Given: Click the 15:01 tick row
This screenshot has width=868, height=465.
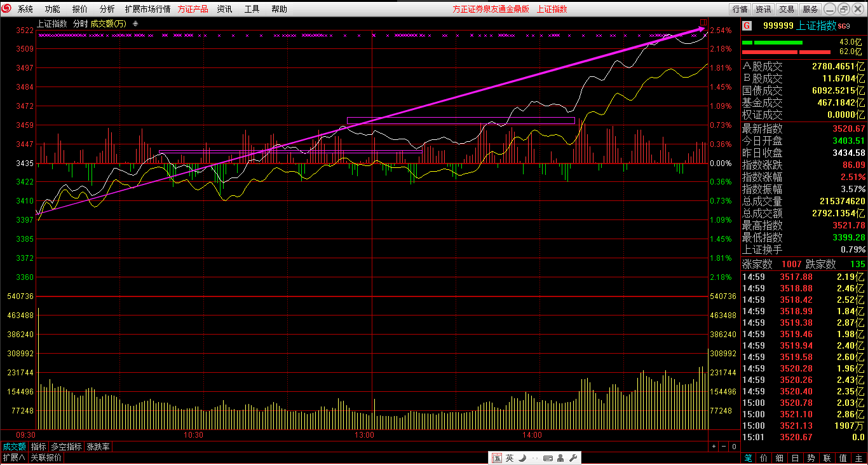Looking at the screenshot, I should click(x=804, y=437).
